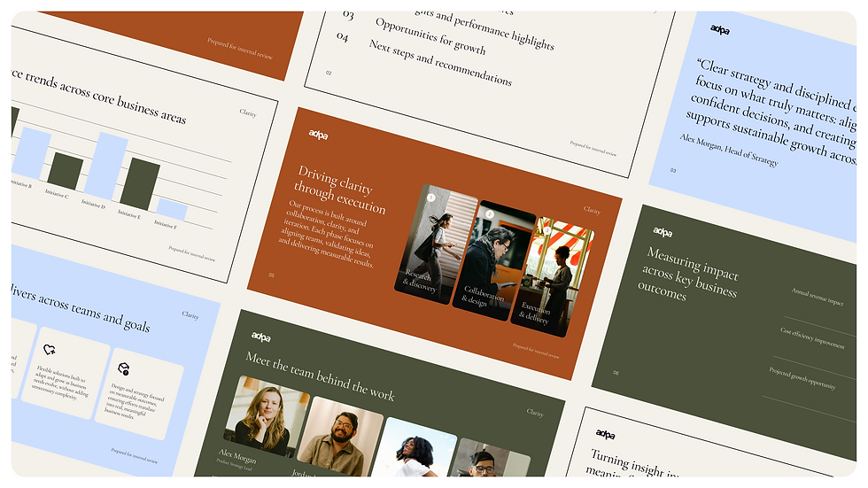
Task: Click the 'Design and strategy focused' card text
Action: click(x=135, y=401)
